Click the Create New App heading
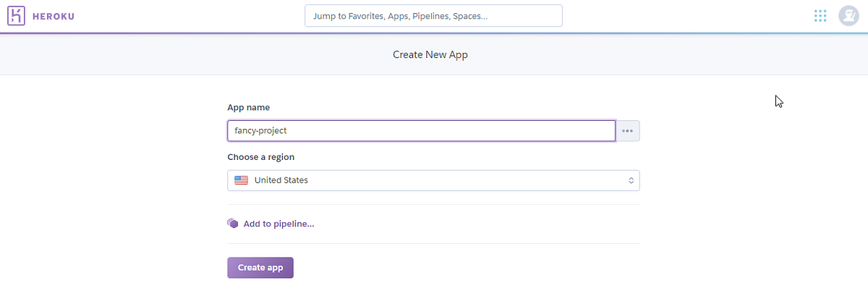The width and height of the screenshot is (868, 304). 430,54
